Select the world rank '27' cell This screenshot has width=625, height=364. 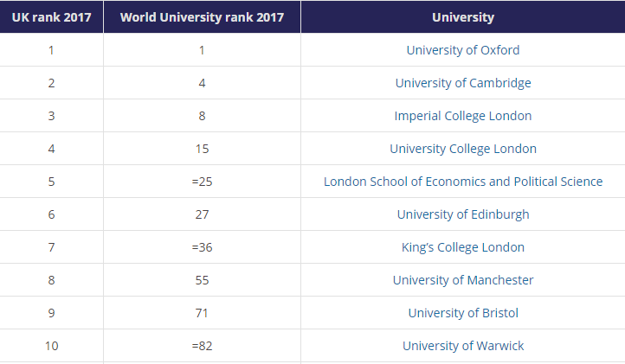click(202, 214)
